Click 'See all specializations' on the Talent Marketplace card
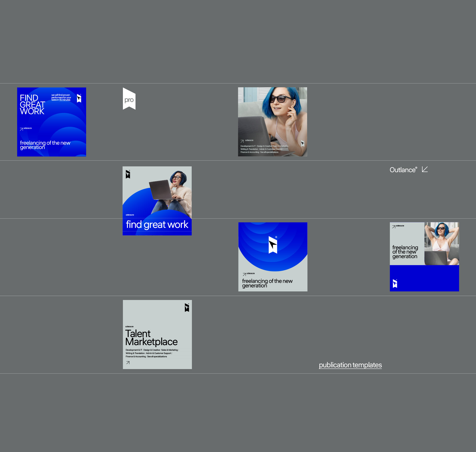 pyautogui.click(x=157, y=356)
